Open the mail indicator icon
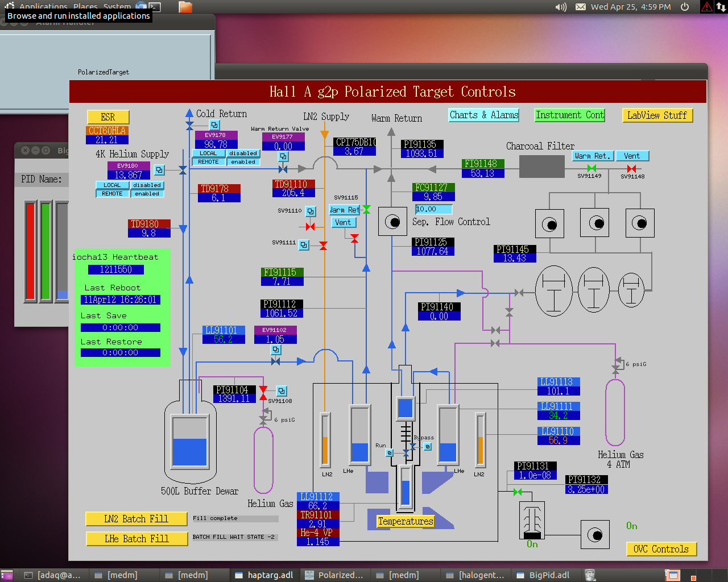Viewport: 728px width, 582px height. [581, 7]
